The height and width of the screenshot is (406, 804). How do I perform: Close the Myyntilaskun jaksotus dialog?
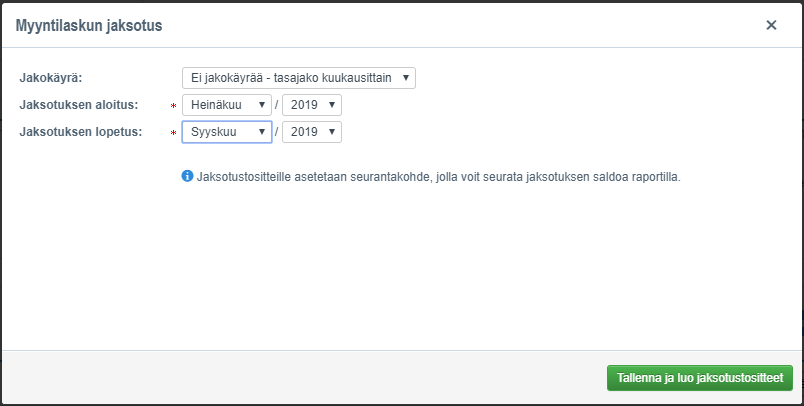click(x=771, y=25)
